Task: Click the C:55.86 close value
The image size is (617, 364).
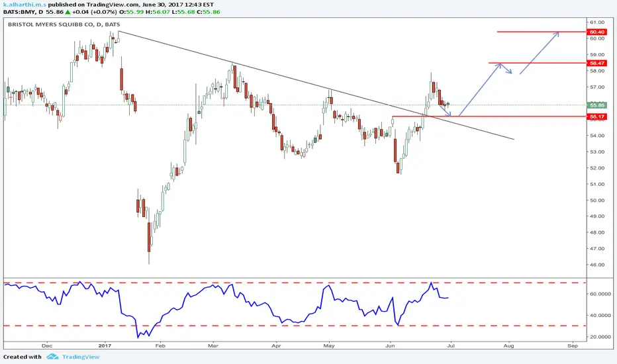Action: pos(209,12)
